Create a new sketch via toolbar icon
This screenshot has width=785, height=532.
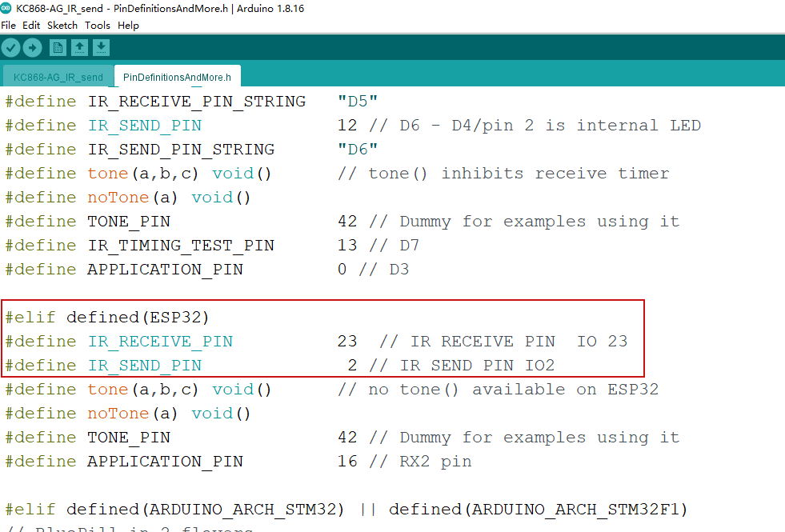[x=57, y=47]
